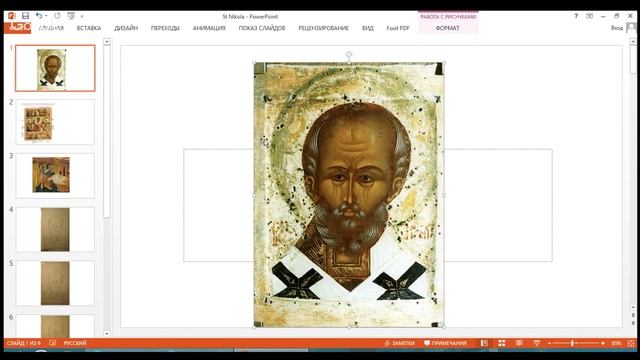Open the РЕЦЕНЗИРОВАНИЕ ribbon tab
Viewport: 640px width, 360px height.
coord(323,28)
